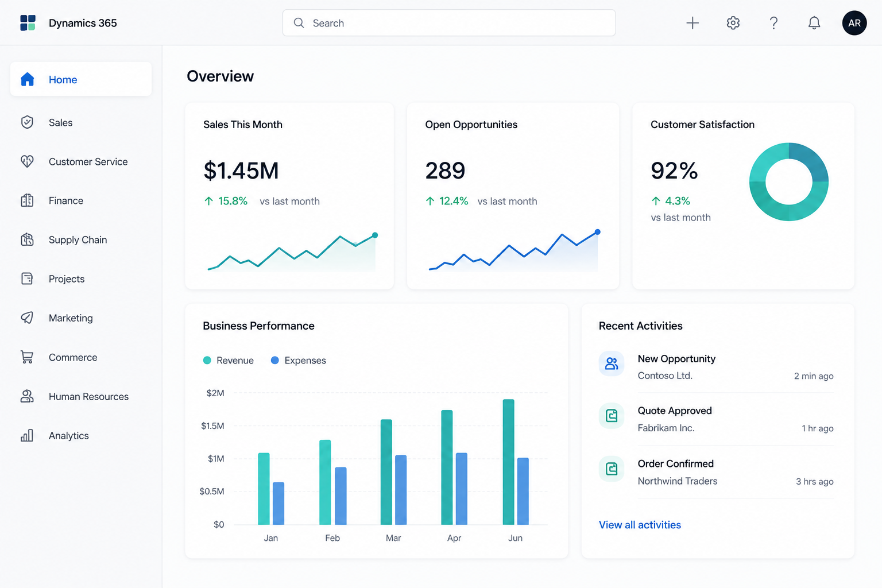Viewport: 882px width, 588px height.
Task: Click the Finance building icon
Action: [27, 200]
